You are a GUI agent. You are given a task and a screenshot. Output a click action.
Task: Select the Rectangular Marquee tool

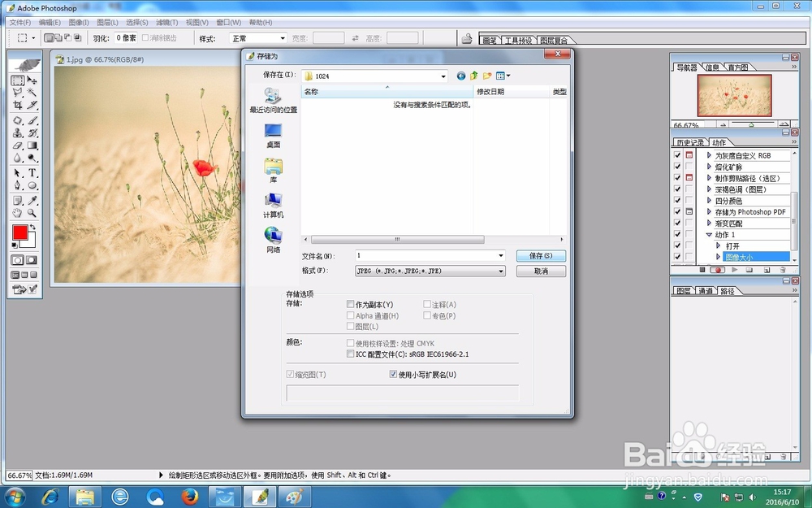[x=18, y=80]
